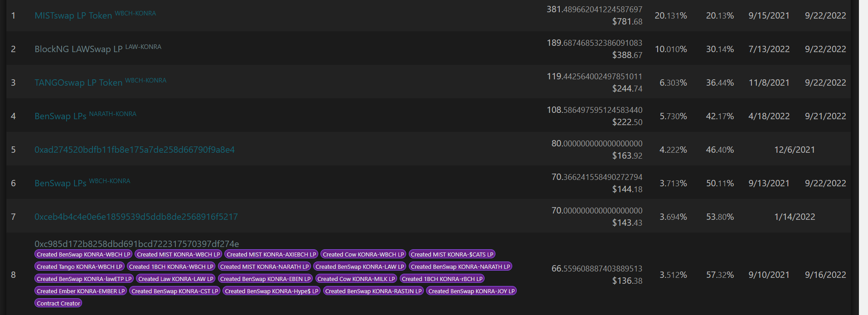Click the 3.512% share cell
Screen dimensions: 868x315
tap(673, 275)
